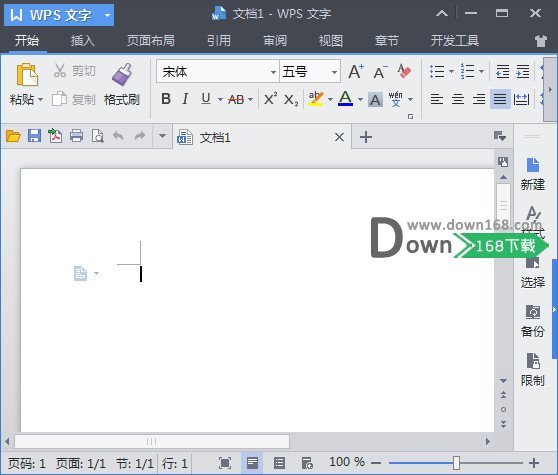The height and width of the screenshot is (475, 558).
Task: Click the undo arrow
Action: pyautogui.click(x=118, y=136)
